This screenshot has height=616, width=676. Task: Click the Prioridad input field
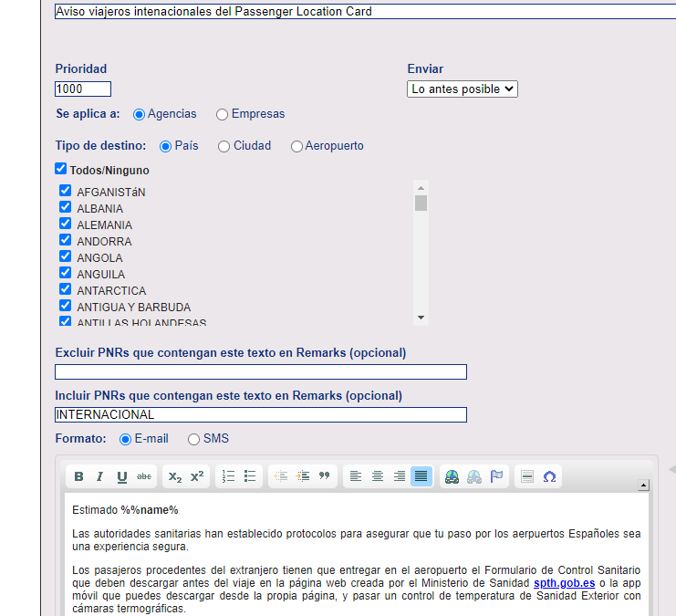83,89
